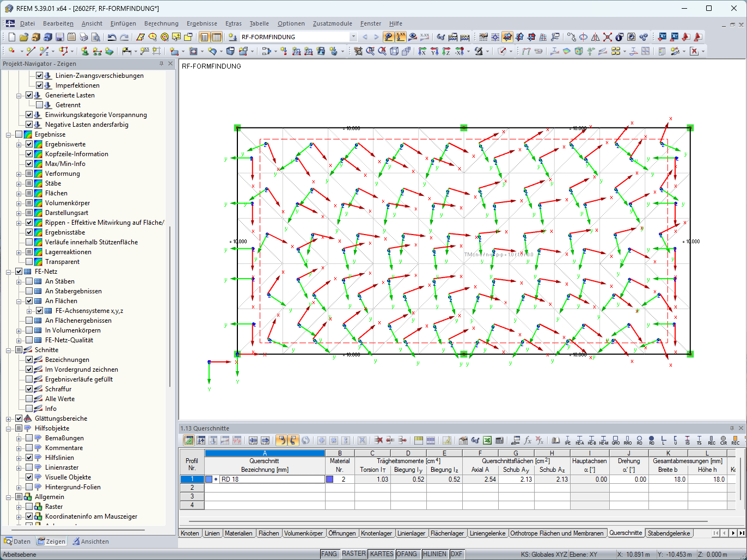Select the QRO cross-section icon
Screen dimensions: 747x560
(x=615, y=440)
